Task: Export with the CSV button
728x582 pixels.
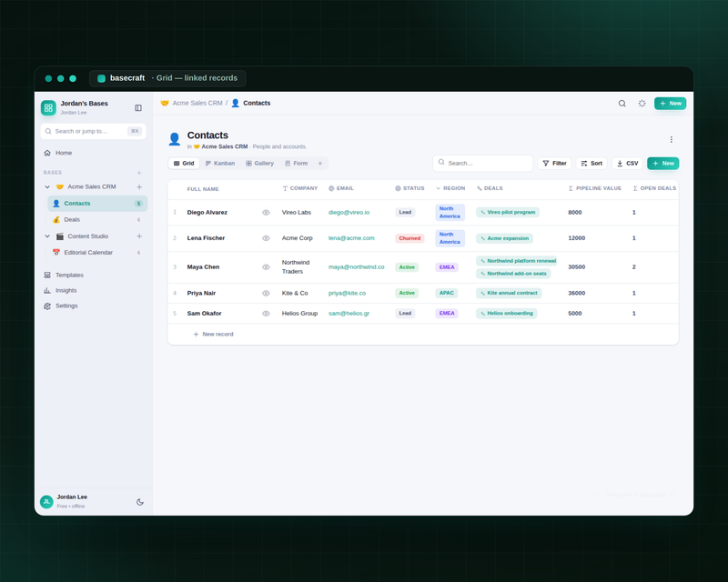Action: pos(627,164)
